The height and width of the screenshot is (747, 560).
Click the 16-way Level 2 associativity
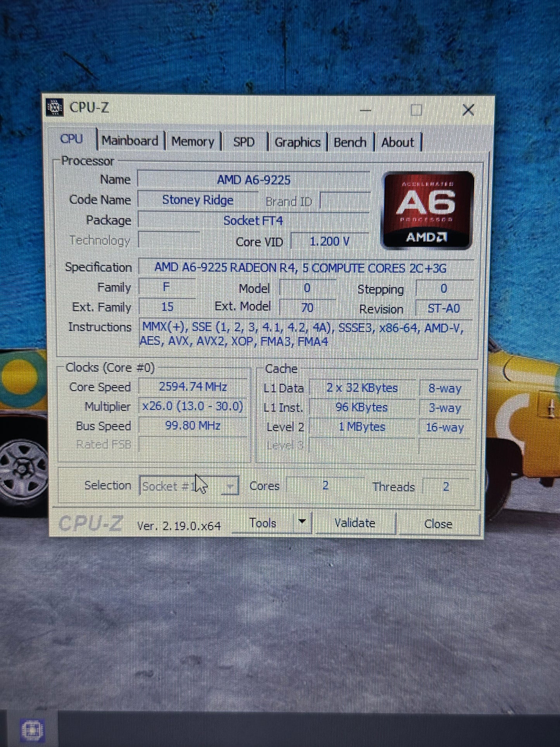[445, 428]
